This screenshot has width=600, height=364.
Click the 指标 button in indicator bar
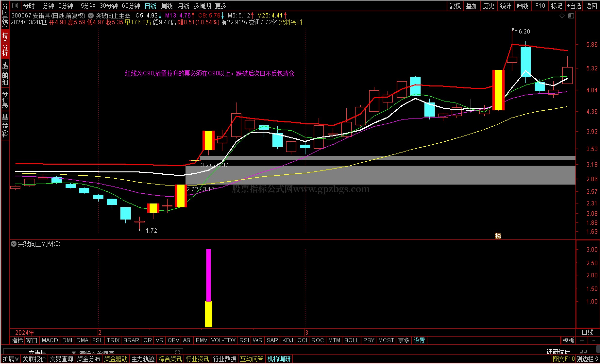tap(17, 340)
